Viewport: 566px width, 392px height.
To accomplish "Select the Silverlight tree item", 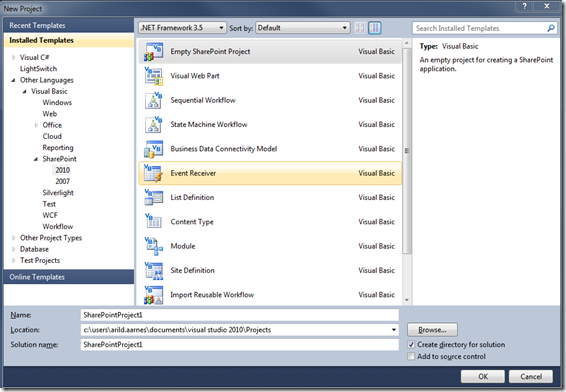I will (x=58, y=193).
